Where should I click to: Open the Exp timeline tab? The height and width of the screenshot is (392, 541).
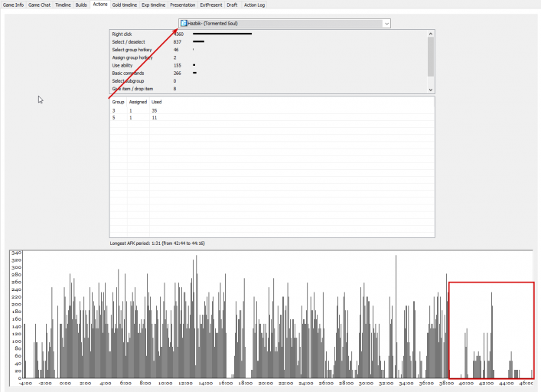[154, 5]
